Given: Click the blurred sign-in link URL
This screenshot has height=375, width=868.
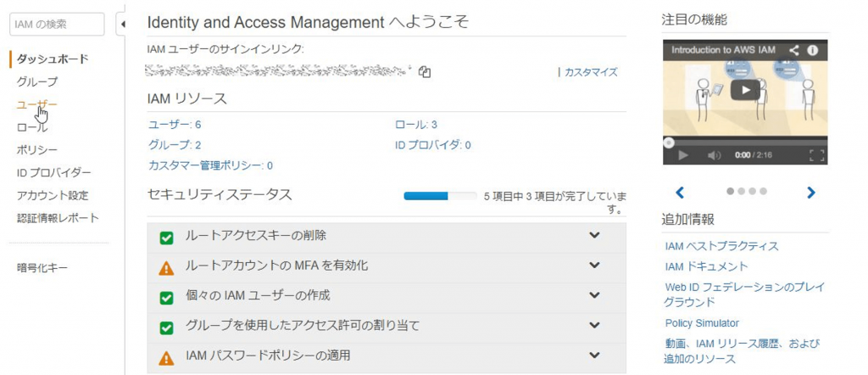Looking at the screenshot, I should [278, 72].
